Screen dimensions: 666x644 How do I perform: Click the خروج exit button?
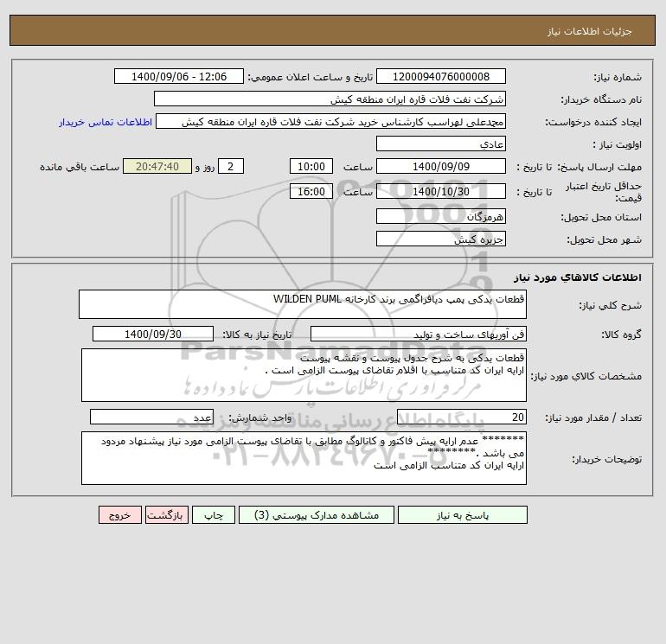(x=119, y=515)
